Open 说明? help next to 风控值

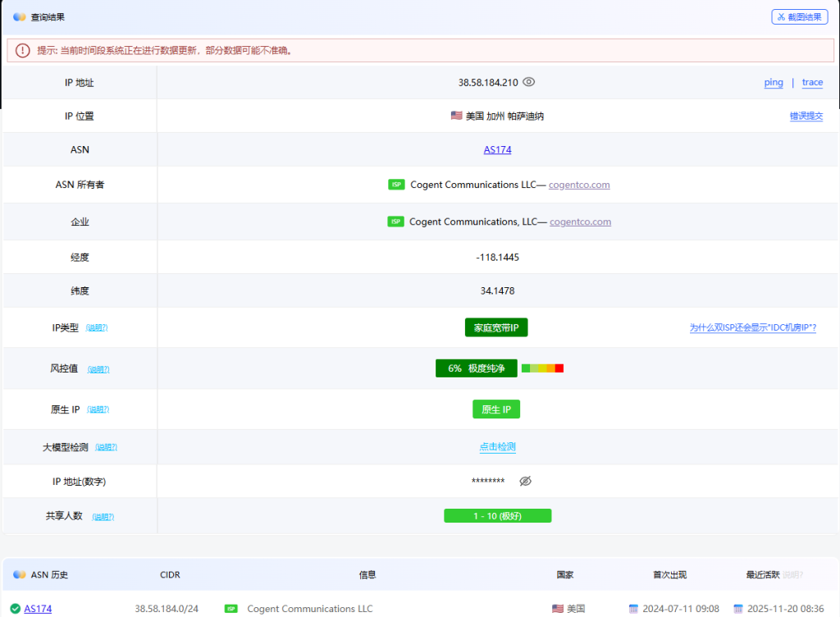click(98, 369)
